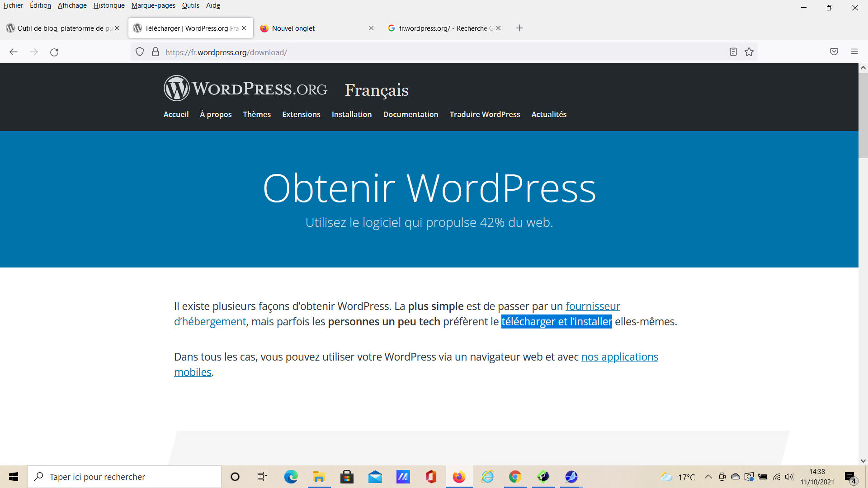This screenshot has height=488, width=868.
Task: Open the Actualités nav link
Action: coord(549,114)
